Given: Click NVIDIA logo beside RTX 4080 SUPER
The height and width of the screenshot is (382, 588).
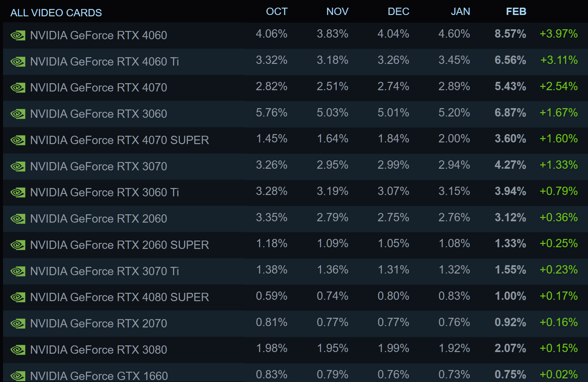Looking at the screenshot, I should point(18,297).
